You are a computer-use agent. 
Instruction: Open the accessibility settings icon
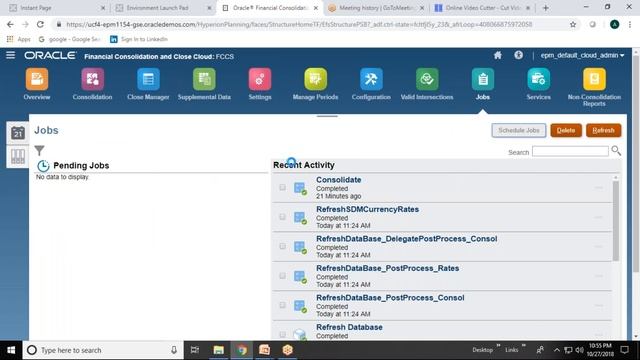coord(518,55)
